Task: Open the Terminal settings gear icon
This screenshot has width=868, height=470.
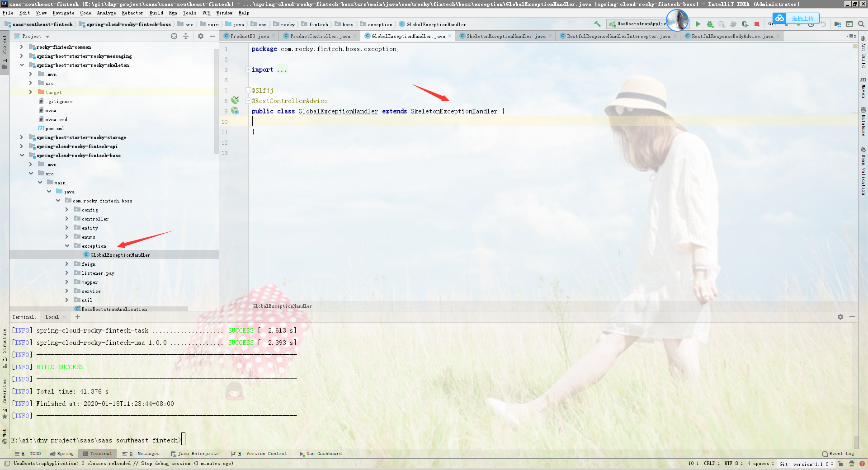Action: point(840,317)
